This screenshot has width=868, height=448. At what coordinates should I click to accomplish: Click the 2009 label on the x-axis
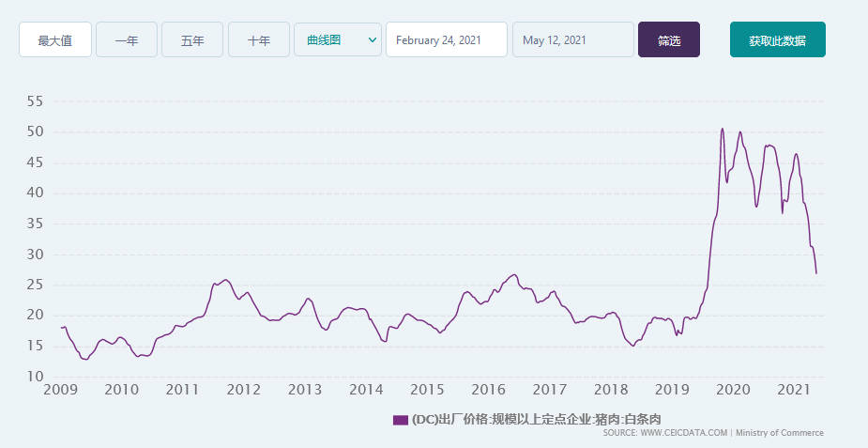click(60, 390)
